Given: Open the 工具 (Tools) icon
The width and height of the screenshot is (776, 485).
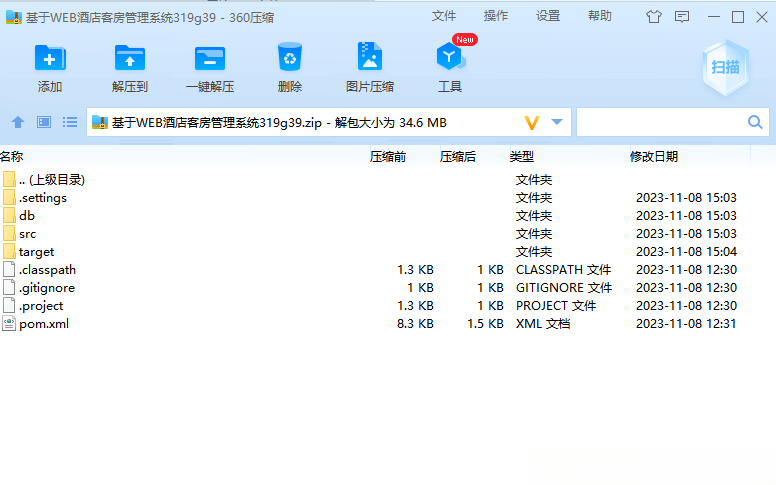Looking at the screenshot, I should pos(450,56).
